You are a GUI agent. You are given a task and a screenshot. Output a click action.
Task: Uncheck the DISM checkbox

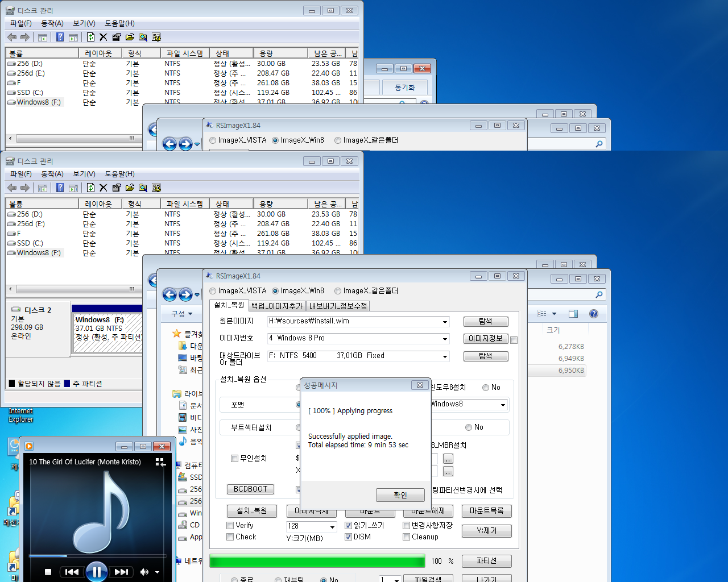348,537
